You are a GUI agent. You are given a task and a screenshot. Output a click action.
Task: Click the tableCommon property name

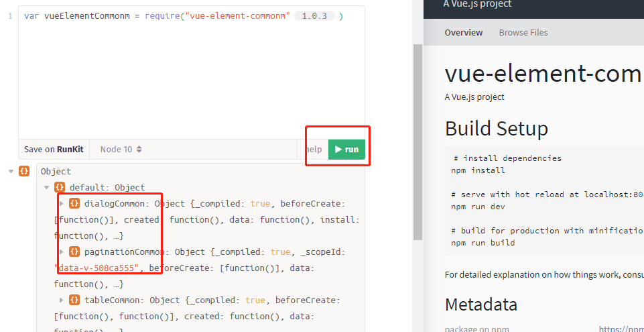113,300
